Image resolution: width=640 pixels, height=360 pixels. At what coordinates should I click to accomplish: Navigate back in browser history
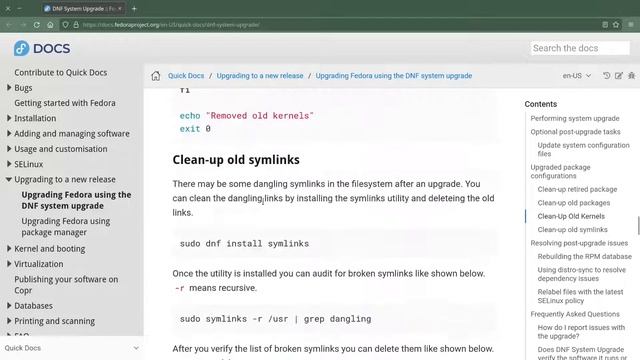[x=9, y=25]
